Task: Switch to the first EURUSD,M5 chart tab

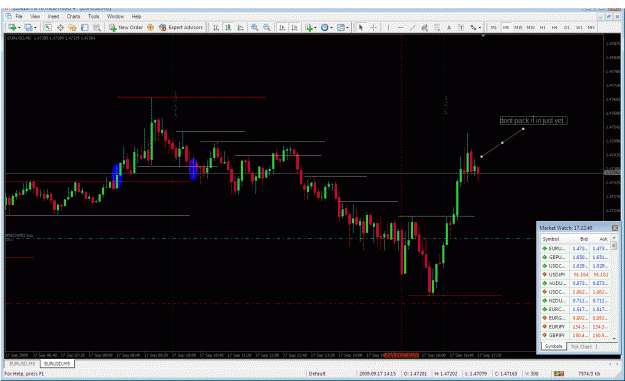Action: 22,364
